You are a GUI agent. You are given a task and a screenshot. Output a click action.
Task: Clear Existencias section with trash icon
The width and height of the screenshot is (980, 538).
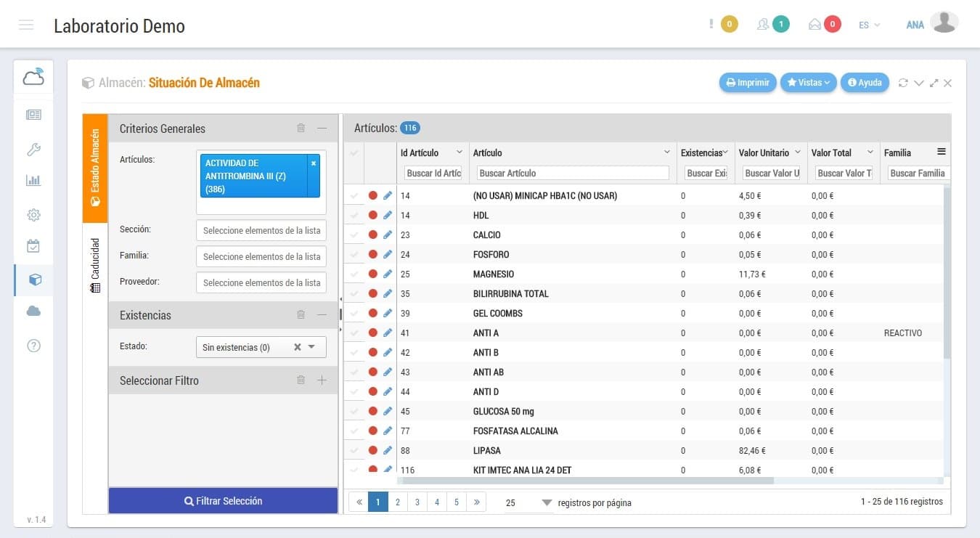coord(301,314)
